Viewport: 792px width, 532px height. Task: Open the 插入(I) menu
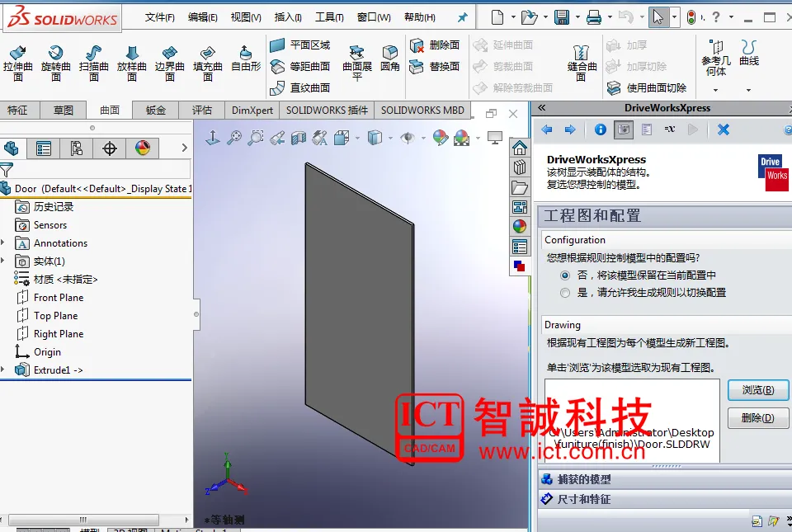[288, 17]
